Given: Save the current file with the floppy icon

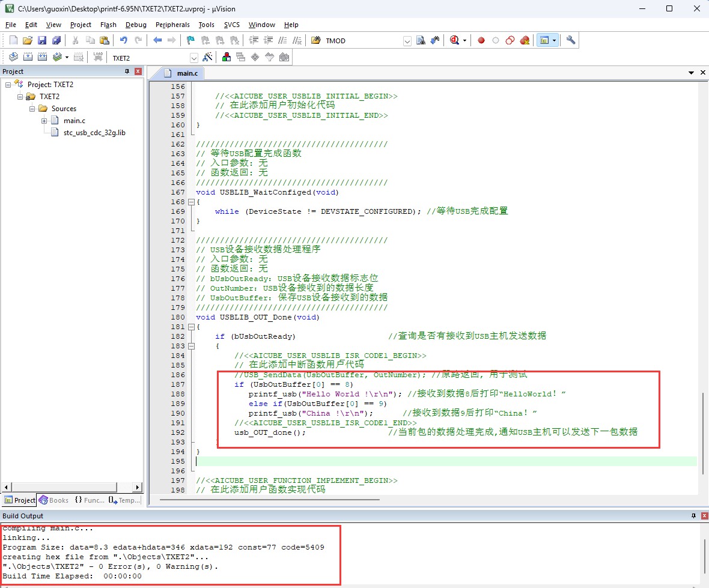Looking at the screenshot, I should tap(42, 40).
